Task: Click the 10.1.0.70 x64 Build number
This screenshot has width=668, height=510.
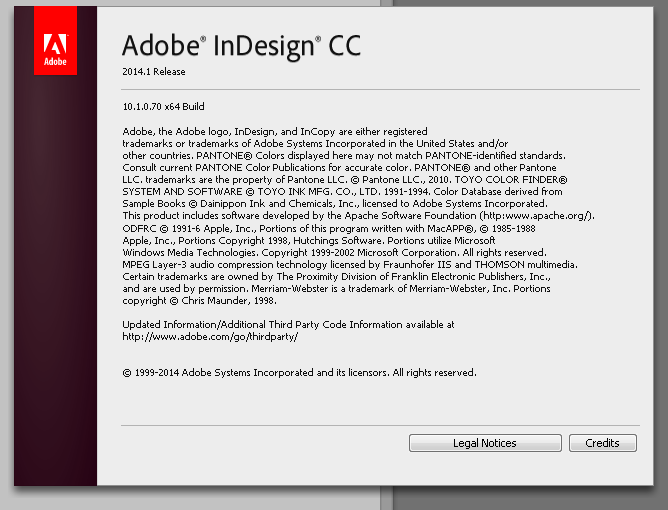Action: [164, 107]
